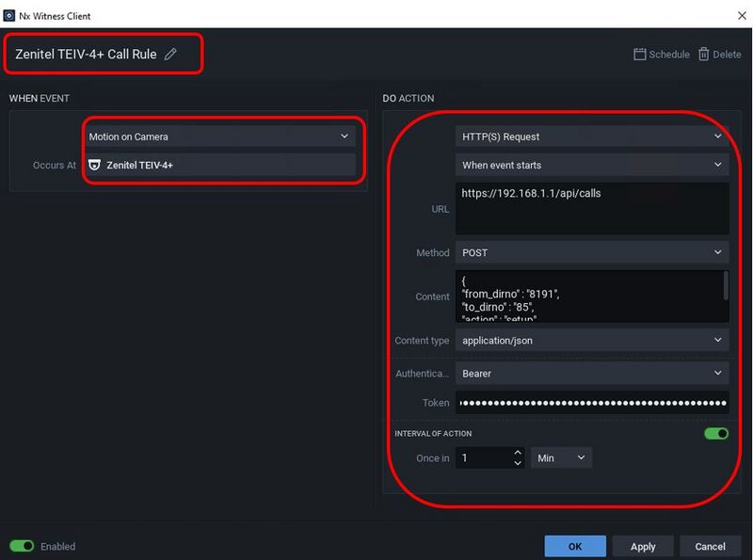This screenshot has width=753, height=560.
Task: Open the When event starts dropdown
Action: point(592,165)
